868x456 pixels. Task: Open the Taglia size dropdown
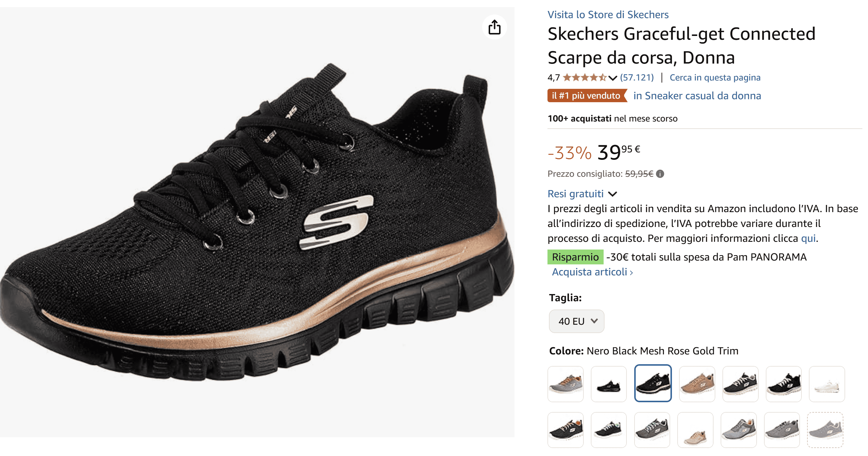(x=576, y=321)
